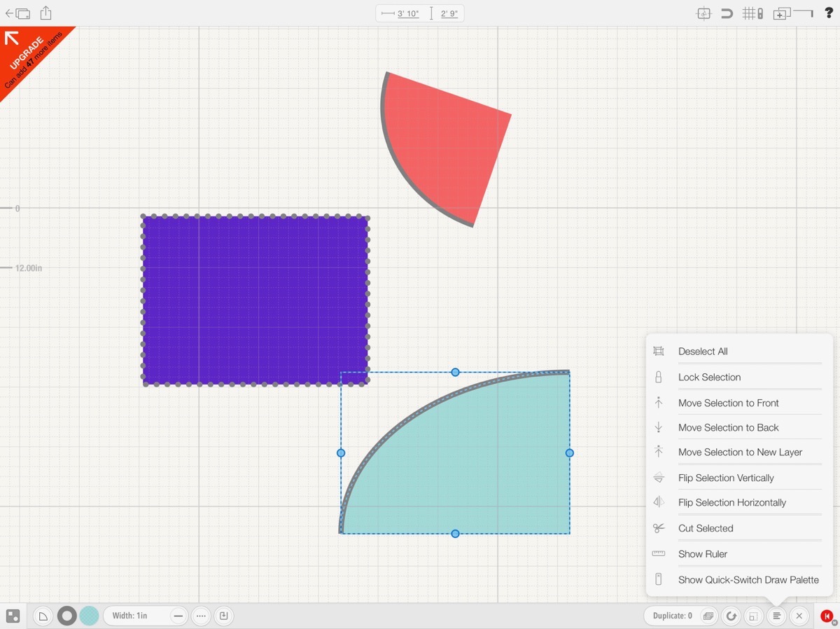This screenshot has height=629, width=840.
Task: Select Move Selection to Front
Action: coord(728,403)
